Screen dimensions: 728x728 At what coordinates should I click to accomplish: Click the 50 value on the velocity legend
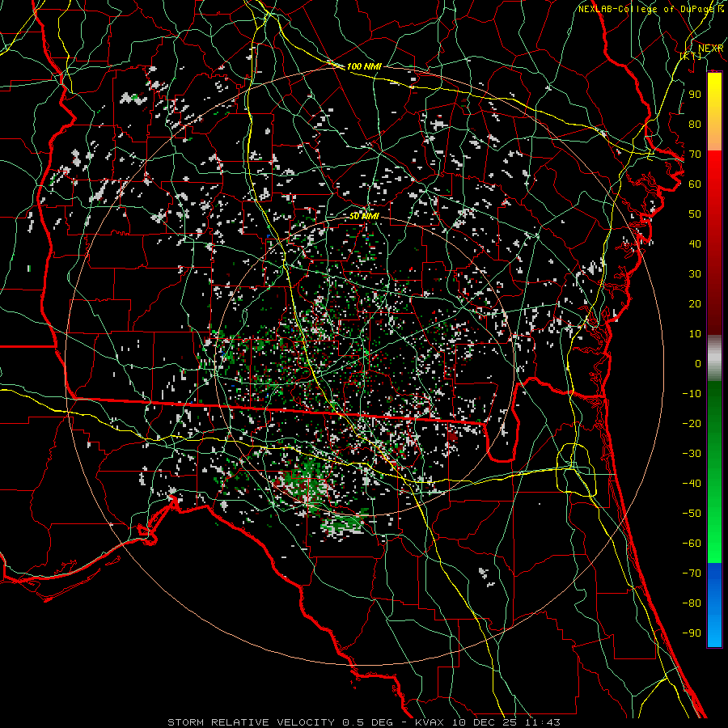tap(695, 214)
